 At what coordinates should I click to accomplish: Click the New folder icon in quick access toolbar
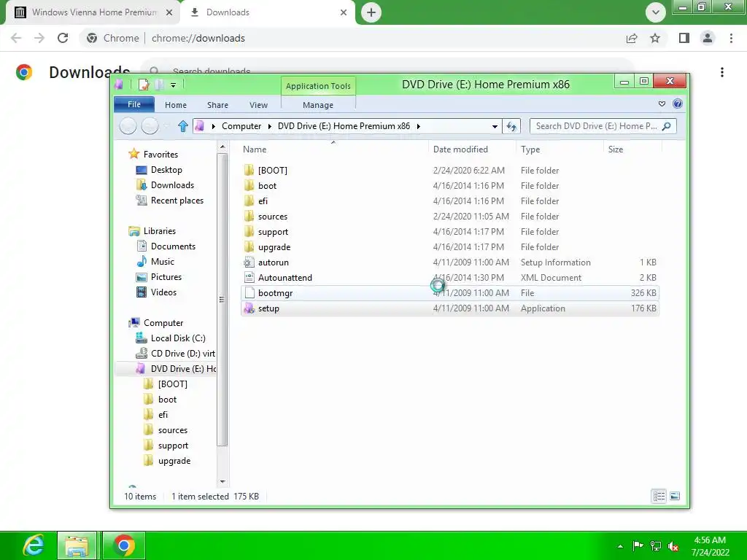(160, 85)
